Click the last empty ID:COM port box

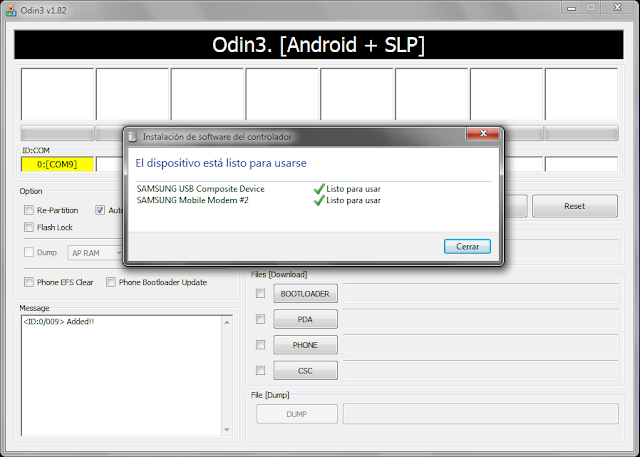(581, 164)
